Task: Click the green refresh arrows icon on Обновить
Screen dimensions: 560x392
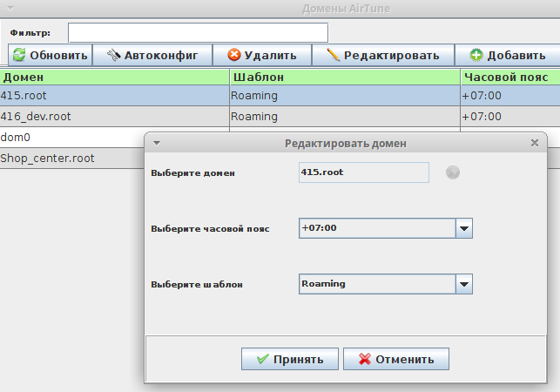Action: [19, 55]
